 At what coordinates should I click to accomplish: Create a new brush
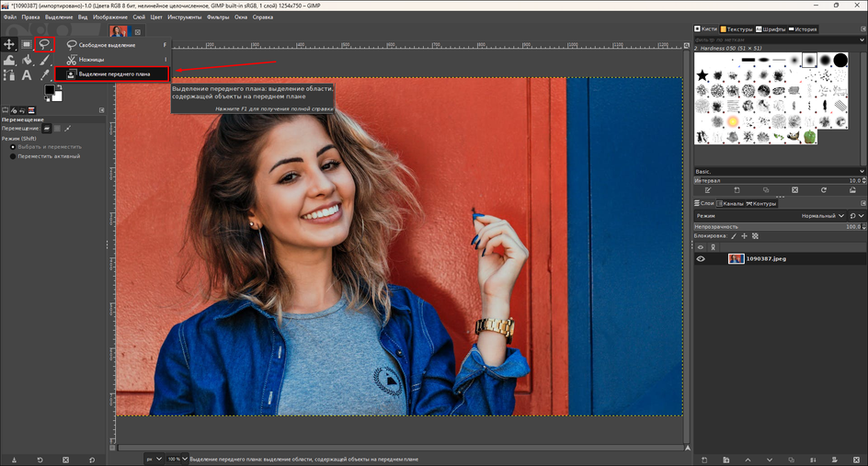click(x=737, y=190)
